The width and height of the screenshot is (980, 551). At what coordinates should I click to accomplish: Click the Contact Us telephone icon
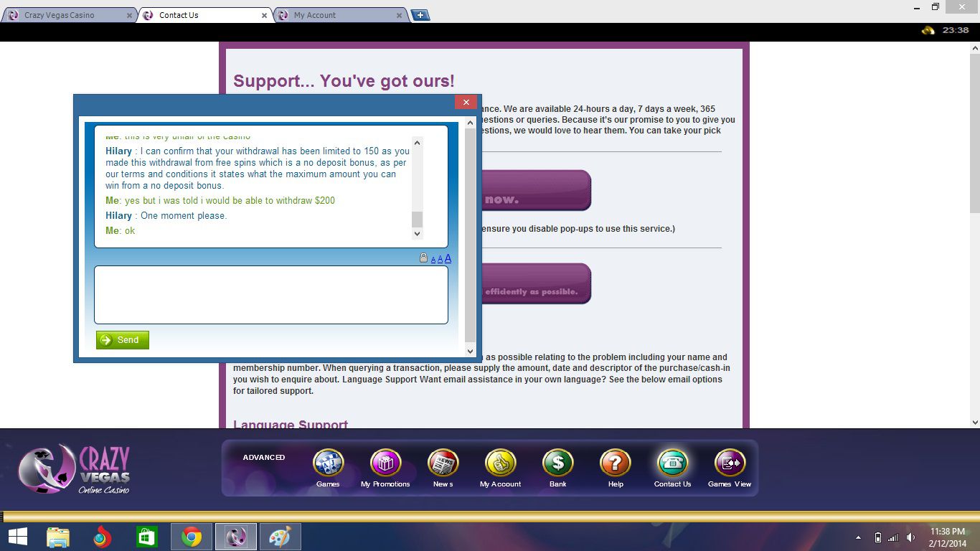(672, 463)
